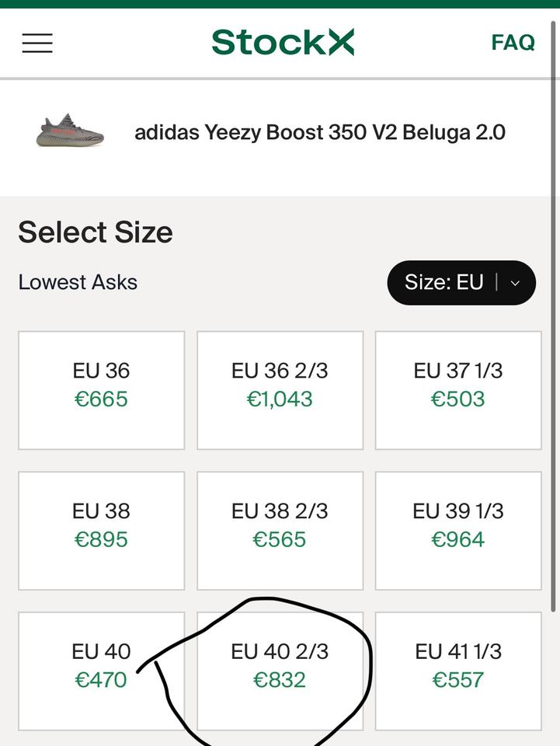The image size is (560, 746).
Task: Open the adidas Yeezy Boost 350 V2 Beluga 2.0 title
Action: [320, 132]
